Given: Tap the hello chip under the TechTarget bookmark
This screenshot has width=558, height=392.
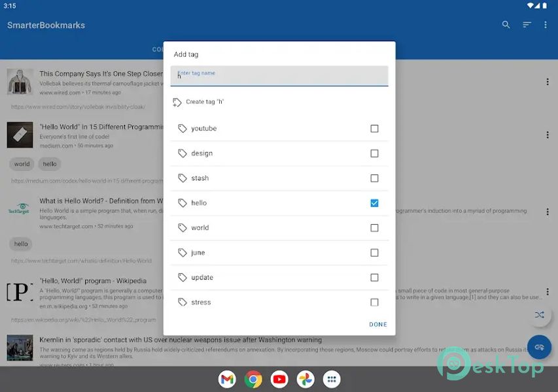Looking at the screenshot, I should (21, 244).
